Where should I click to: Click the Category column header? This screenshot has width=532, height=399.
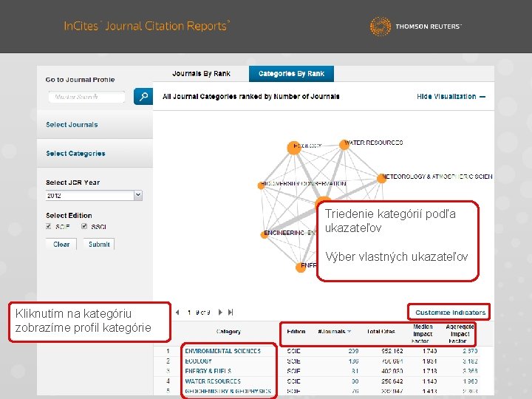(x=228, y=332)
